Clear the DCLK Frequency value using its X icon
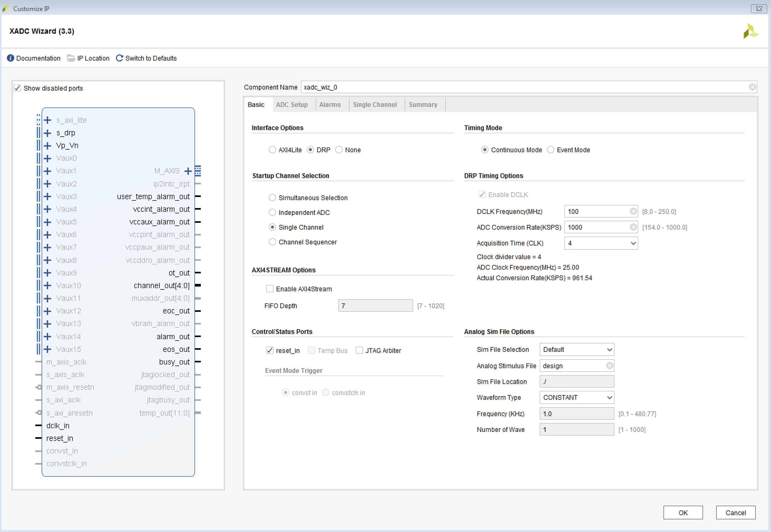The width and height of the screenshot is (771, 532). coord(633,211)
